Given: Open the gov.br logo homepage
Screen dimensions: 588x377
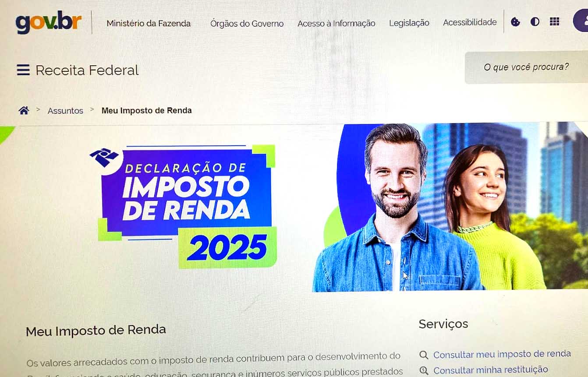Looking at the screenshot, I should (49, 22).
